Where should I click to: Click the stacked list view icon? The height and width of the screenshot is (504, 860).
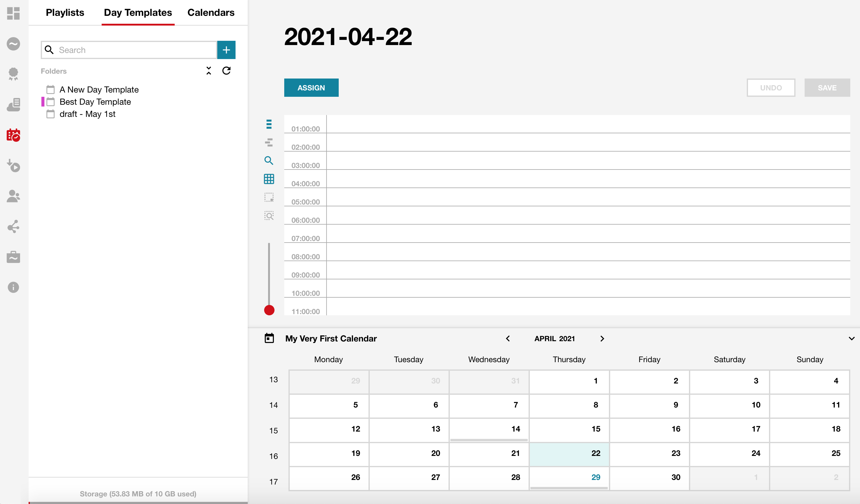(269, 124)
